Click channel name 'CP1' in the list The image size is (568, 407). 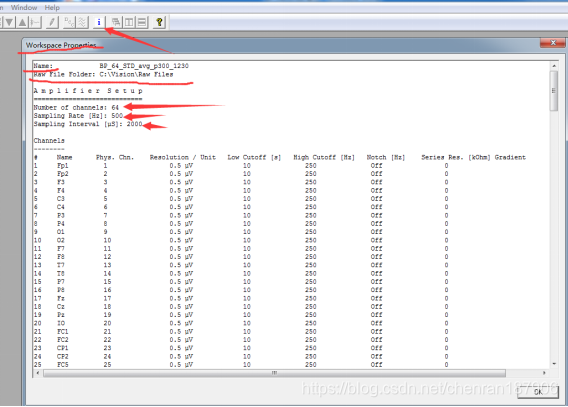pyautogui.click(x=62, y=348)
